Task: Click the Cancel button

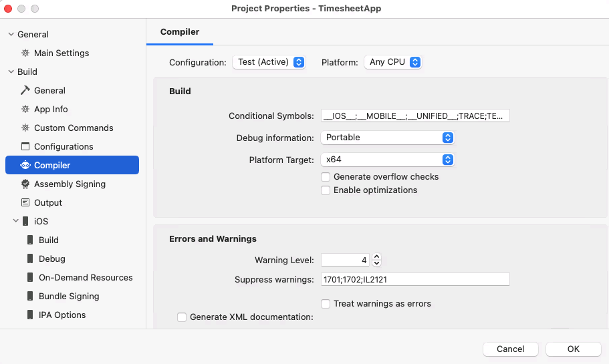Action: click(511, 349)
